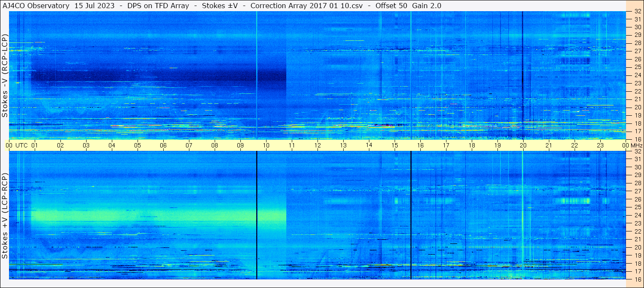The image size is (644, 288).
Task: Click the 32 MHz label of the Stokes +V panel
Action: tap(637, 151)
